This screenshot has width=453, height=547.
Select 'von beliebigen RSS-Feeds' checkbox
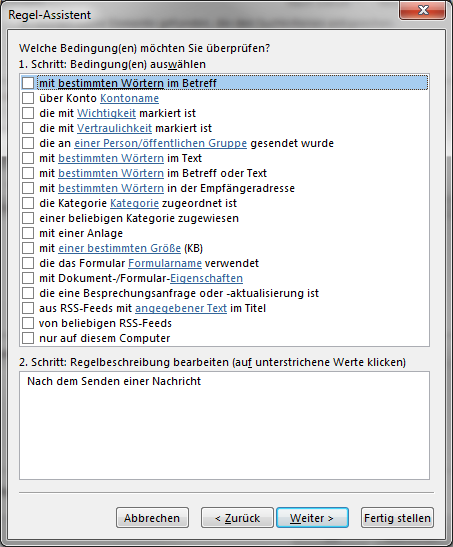pyautogui.click(x=28, y=323)
